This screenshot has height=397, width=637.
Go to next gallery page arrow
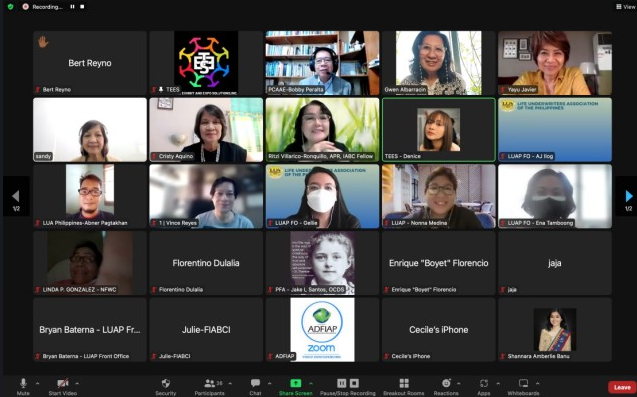tap(628, 196)
